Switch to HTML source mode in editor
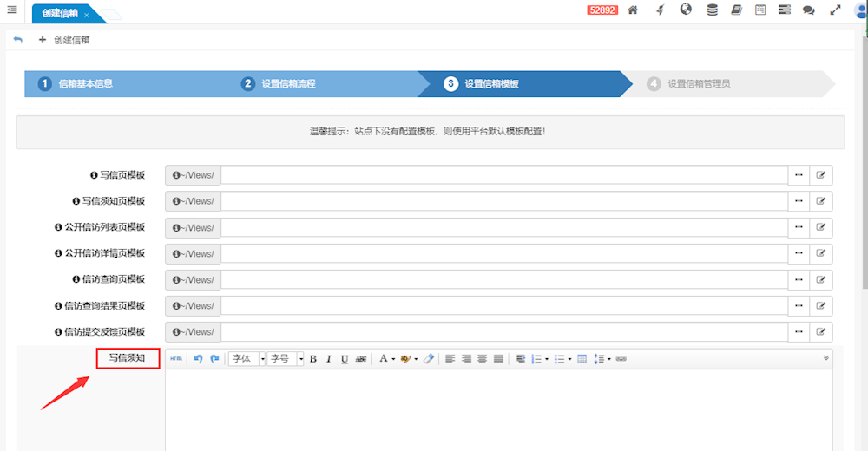868x451 pixels. pyautogui.click(x=176, y=359)
